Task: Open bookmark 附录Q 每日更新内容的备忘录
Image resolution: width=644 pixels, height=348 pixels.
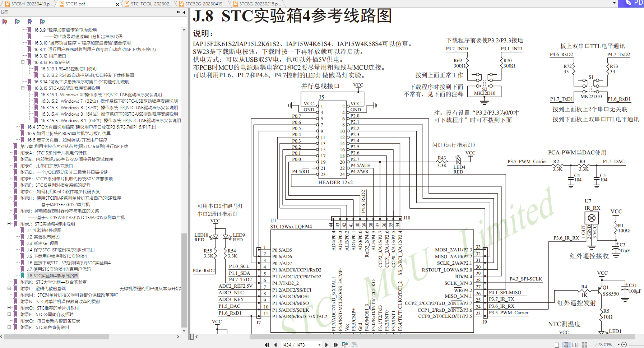Action: click(x=50, y=321)
